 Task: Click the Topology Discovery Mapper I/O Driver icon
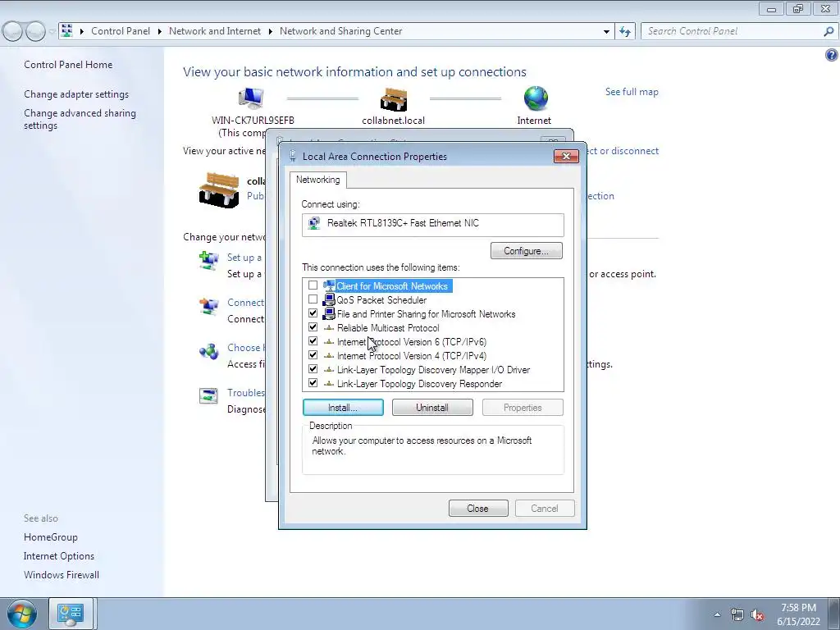[329, 370]
